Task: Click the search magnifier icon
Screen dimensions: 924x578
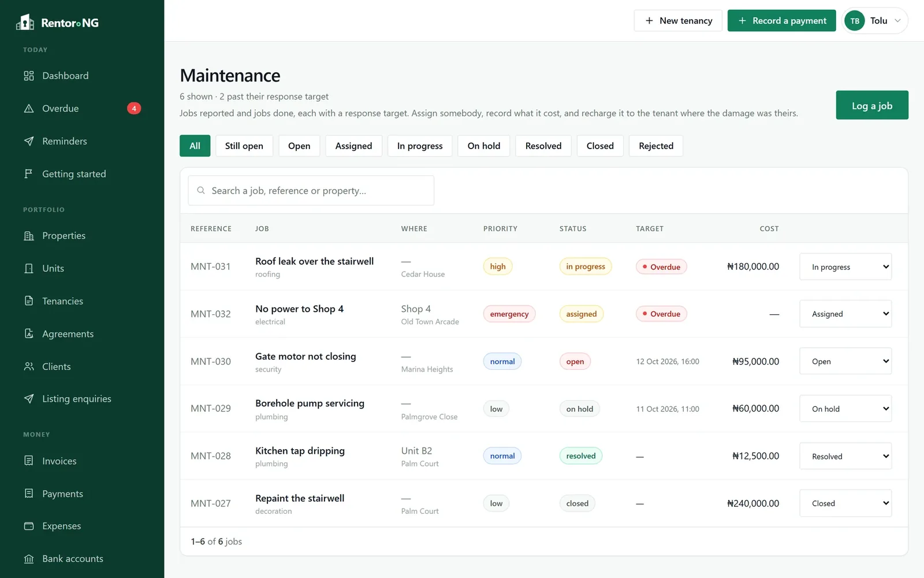Action: coord(201,190)
